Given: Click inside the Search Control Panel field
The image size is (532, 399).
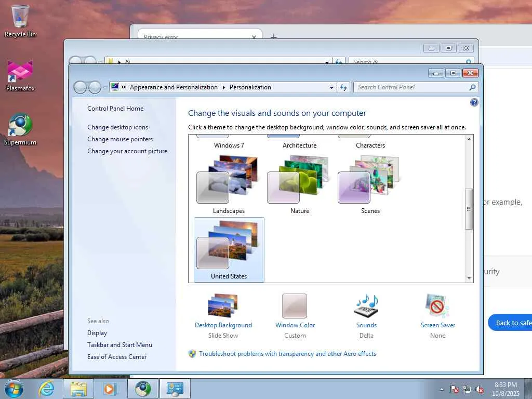Looking at the screenshot, I should pyautogui.click(x=412, y=87).
